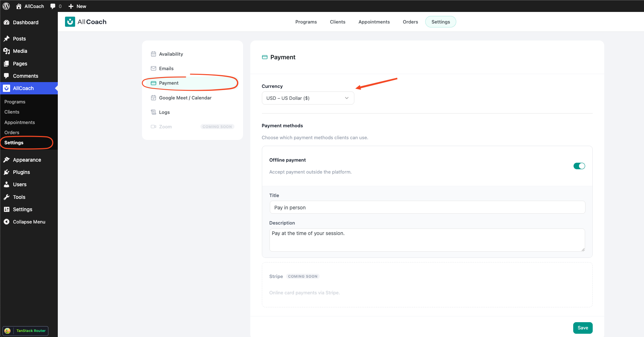Open the WordPress logo menu
Screen dimensions: 644x337
[6, 6]
